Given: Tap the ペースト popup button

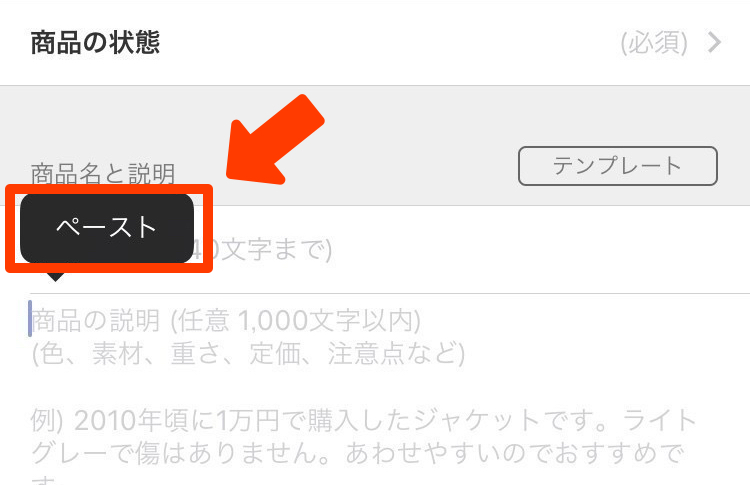Looking at the screenshot, I should pos(107,228).
